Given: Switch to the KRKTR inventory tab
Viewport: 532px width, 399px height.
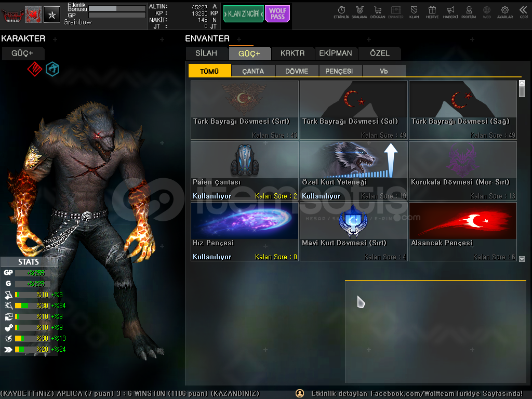Looking at the screenshot, I should point(292,54).
